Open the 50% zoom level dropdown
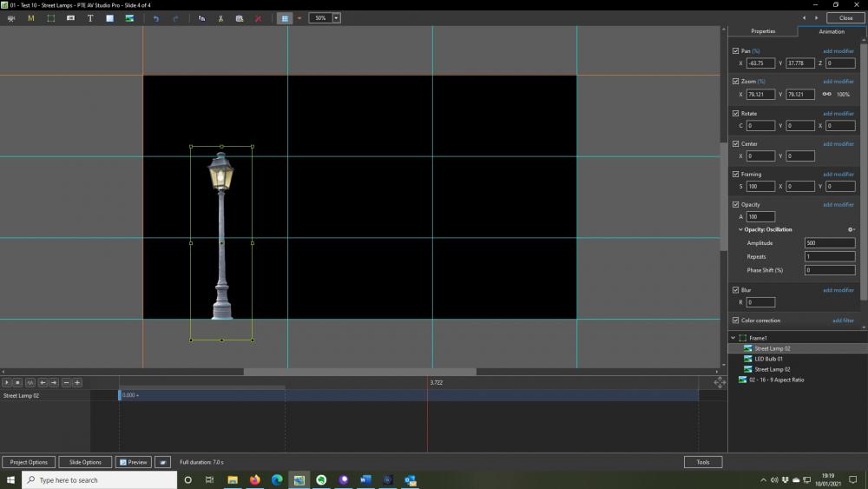Image resolution: width=868 pixels, height=489 pixels. (336, 18)
